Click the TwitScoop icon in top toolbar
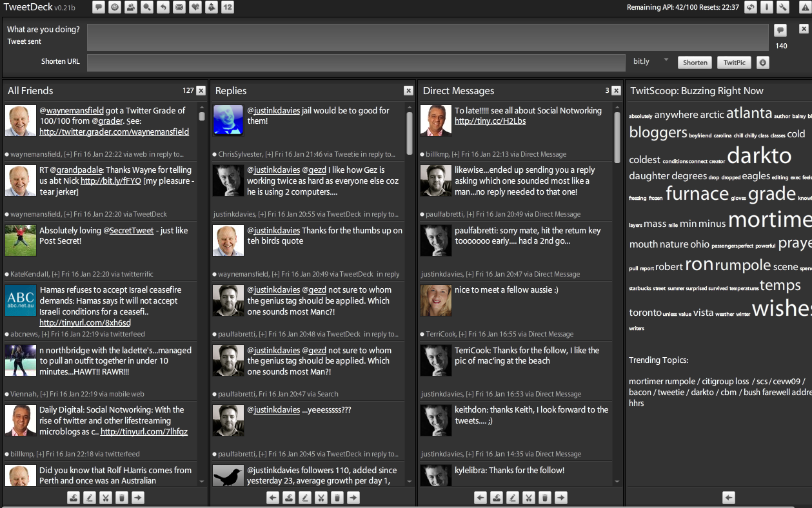This screenshot has height=508, width=812. point(212,8)
